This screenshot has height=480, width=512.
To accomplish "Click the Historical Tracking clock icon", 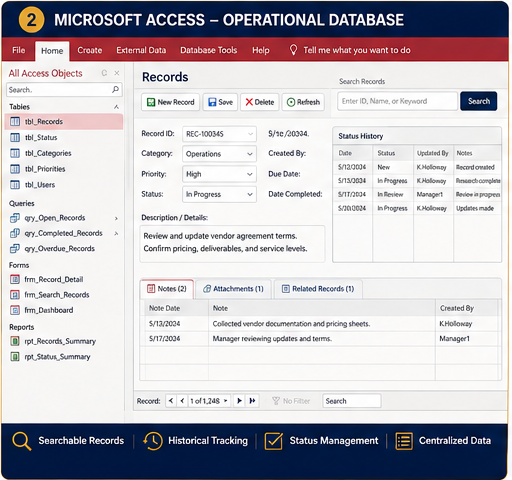I will click(x=153, y=441).
